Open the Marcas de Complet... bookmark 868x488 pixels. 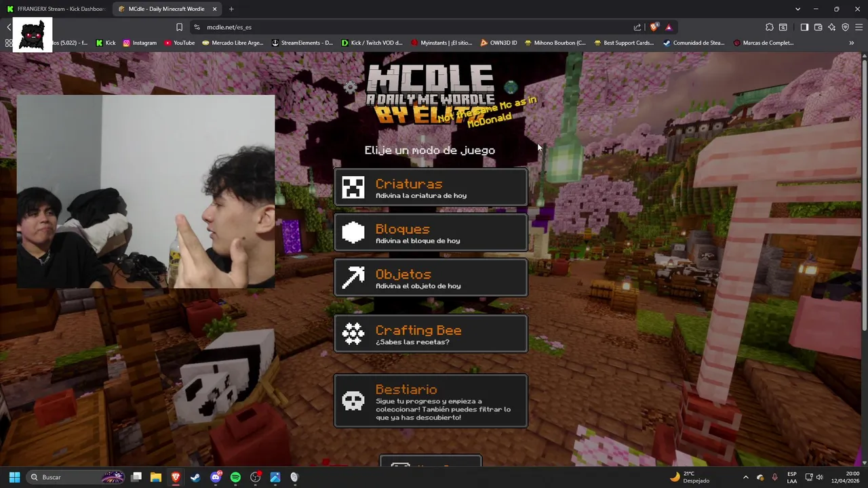pos(763,43)
